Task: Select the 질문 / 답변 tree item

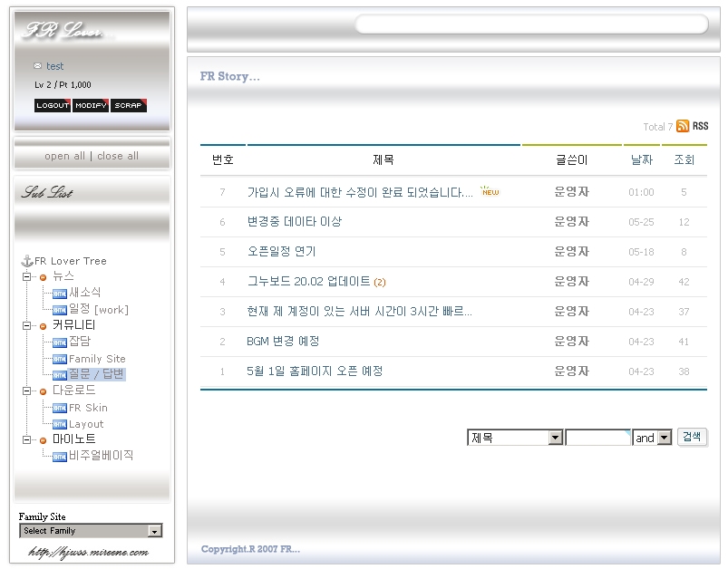Action: (97, 374)
